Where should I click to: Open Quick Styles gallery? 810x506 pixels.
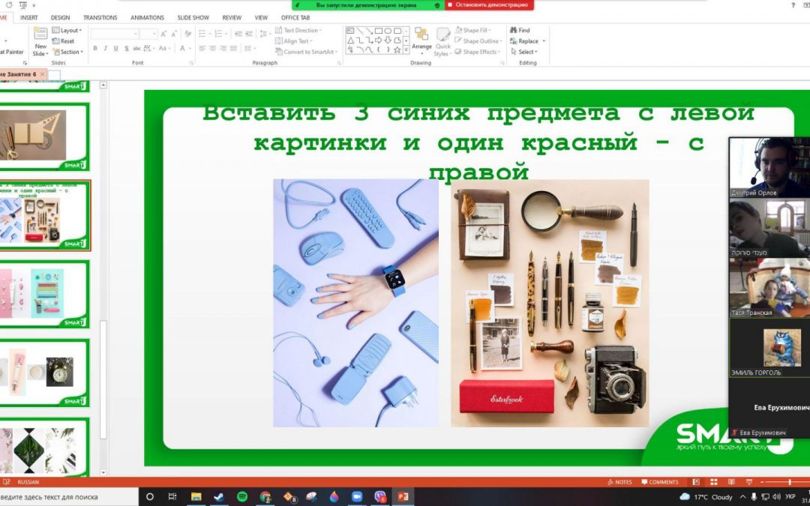point(443,41)
